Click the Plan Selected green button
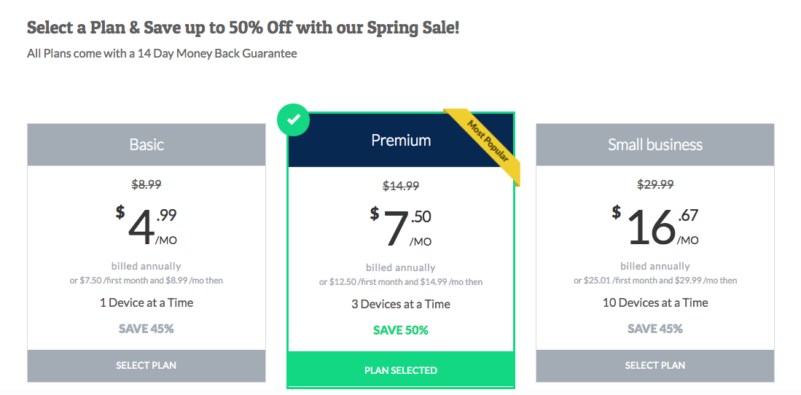 point(401,370)
